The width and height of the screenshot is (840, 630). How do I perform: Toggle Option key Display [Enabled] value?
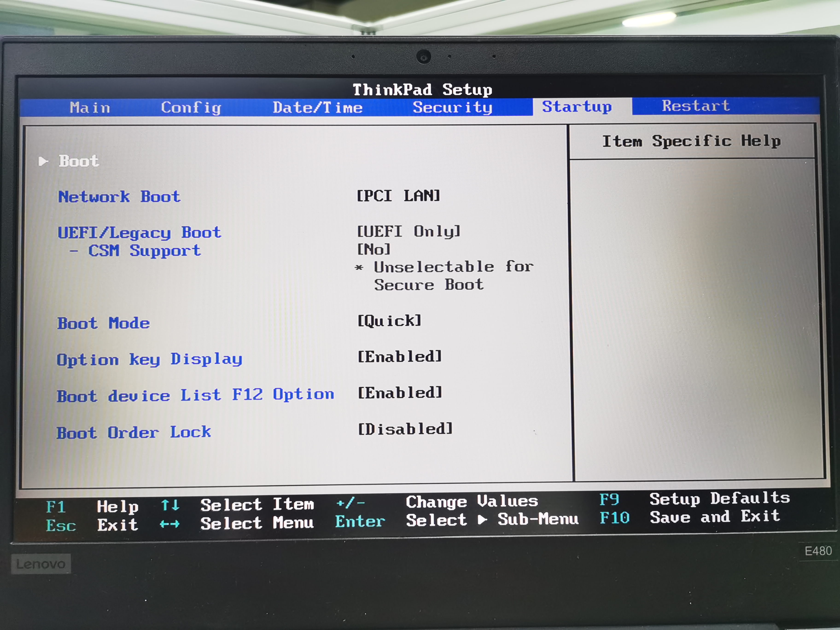400,357
